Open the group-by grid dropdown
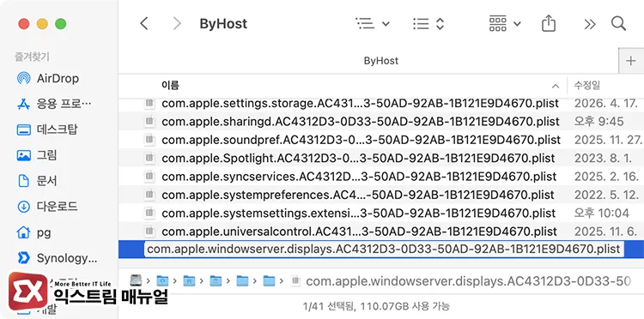 coord(505,24)
